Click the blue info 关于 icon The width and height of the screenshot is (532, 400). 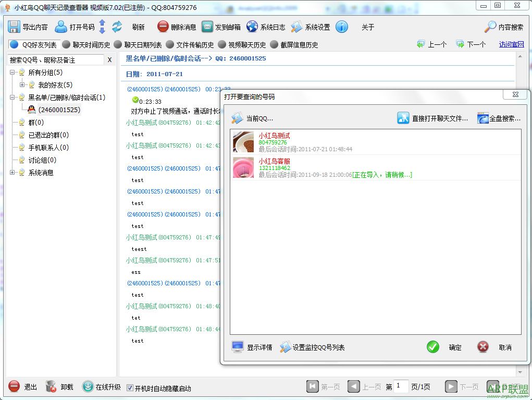click(x=342, y=27)
